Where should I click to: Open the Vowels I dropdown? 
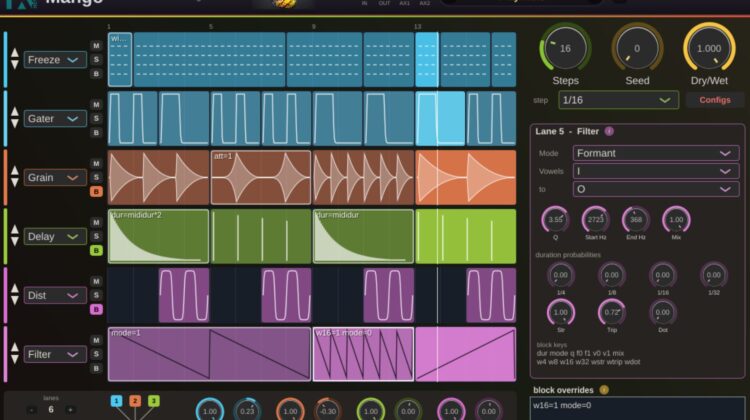click(656, 171)
